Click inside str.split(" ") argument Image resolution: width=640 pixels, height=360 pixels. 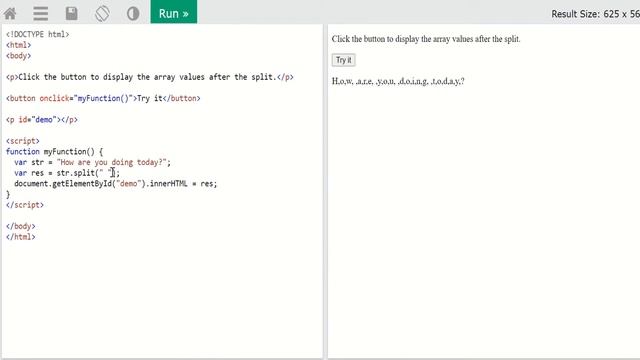pyautogui.click(x=105, y=173)
